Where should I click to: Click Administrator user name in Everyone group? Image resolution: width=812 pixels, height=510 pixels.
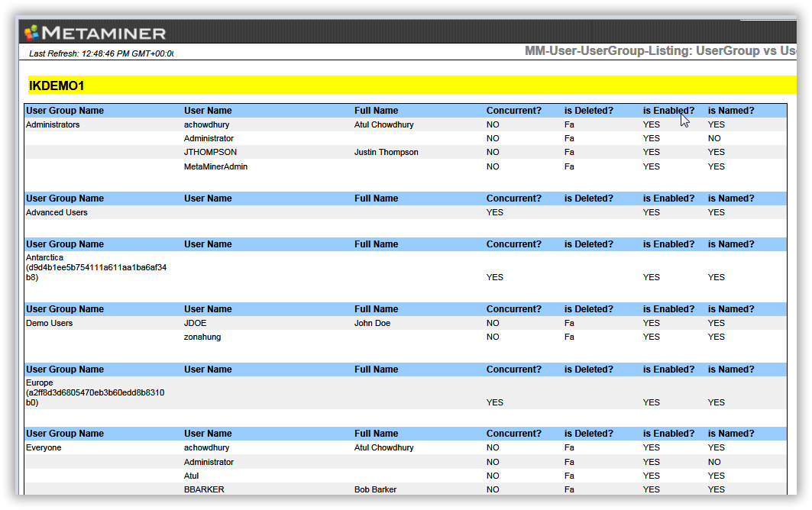click(x=209, y=462)
